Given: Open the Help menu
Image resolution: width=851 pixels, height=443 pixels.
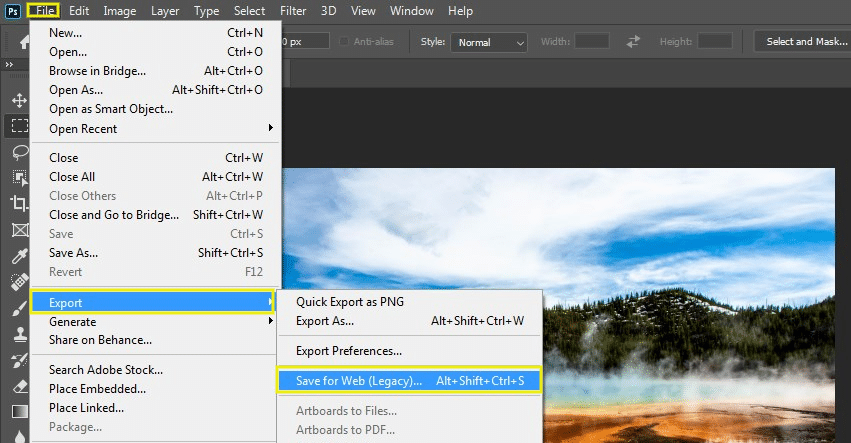Looking at the screenshot, I should [460, 11].
